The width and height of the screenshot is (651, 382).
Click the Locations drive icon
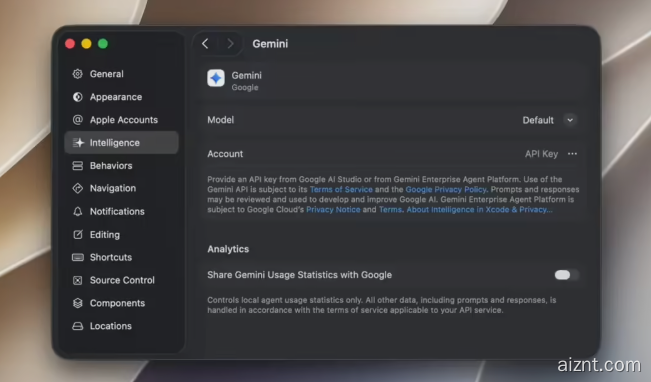[78, 326]
